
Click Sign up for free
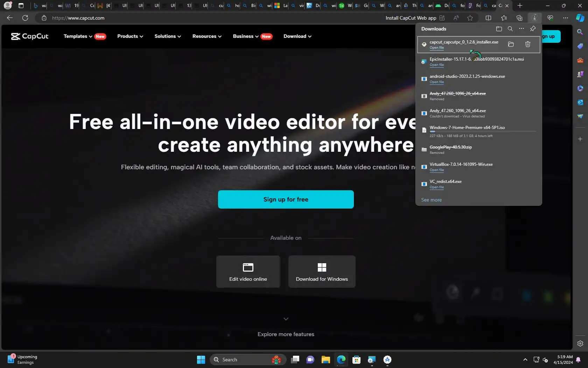(286, 199)
